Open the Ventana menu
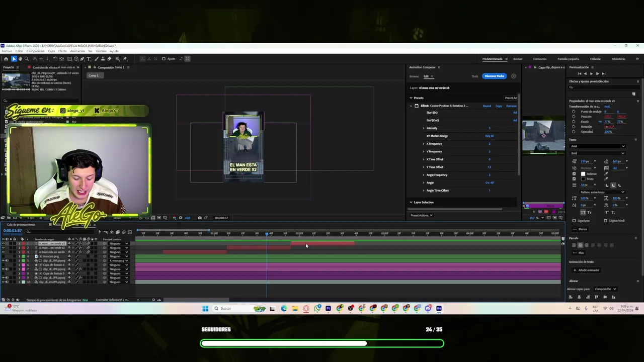Image resolution: width=644 pixels, height=362 pixels. click(101, 51)
